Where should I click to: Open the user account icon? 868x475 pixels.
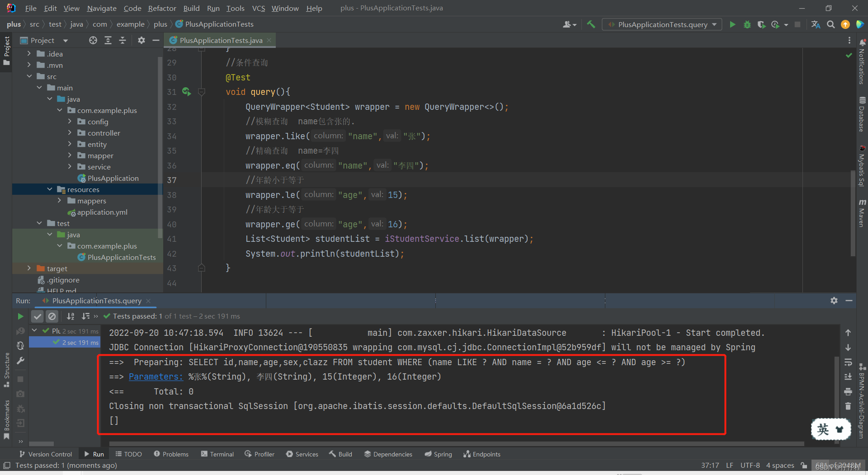tap(569, 24)
